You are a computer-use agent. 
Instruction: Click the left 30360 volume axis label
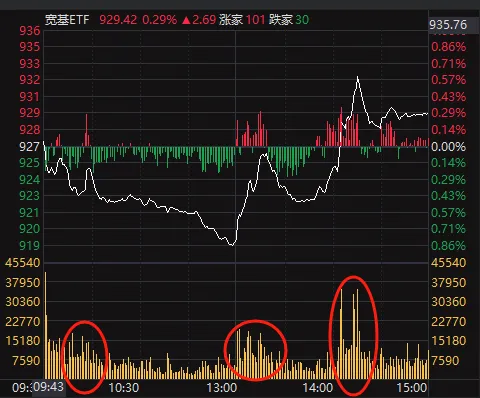[22, 302]
